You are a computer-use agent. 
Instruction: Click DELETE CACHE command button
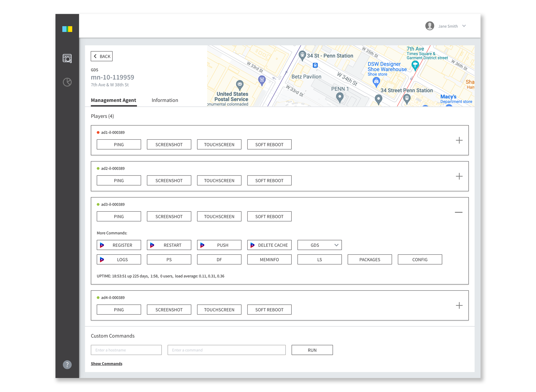[x=269, y=245]
